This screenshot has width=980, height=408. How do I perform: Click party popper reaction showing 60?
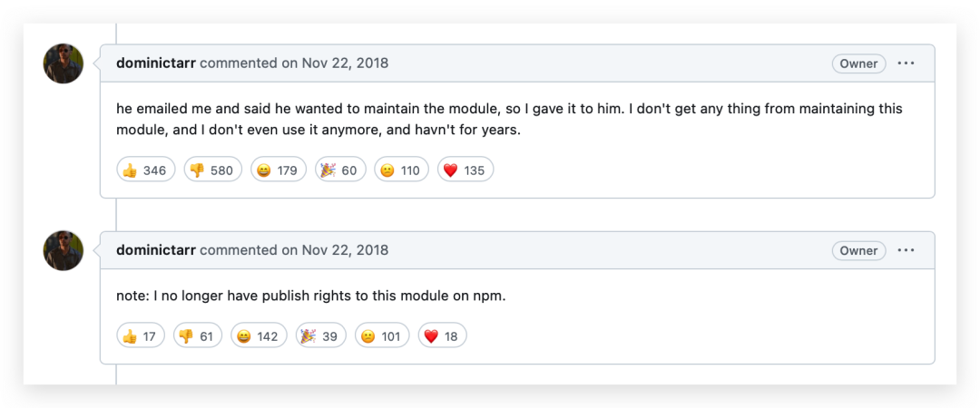tap(340, 170)
